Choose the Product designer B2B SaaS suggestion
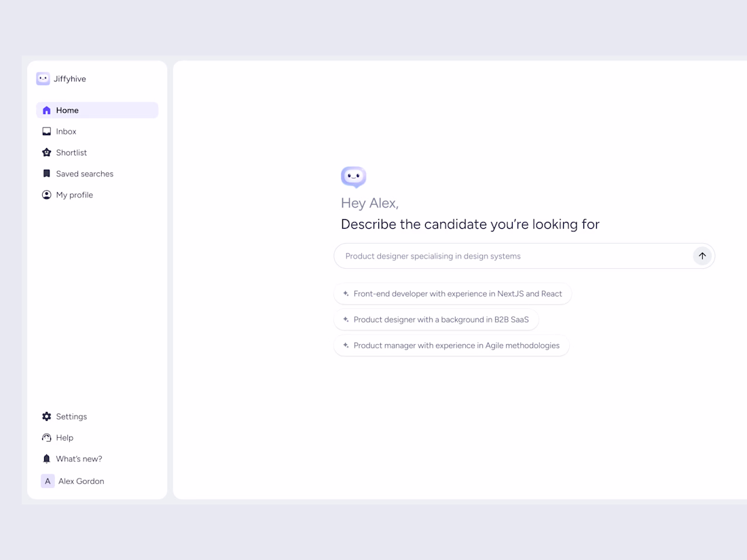 click(436, 320)
